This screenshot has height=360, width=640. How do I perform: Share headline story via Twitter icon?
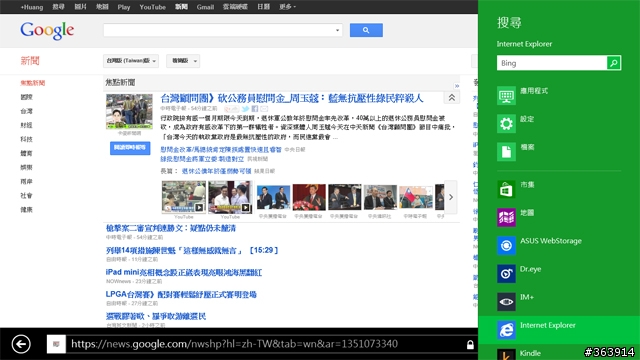[x=245, y=109]
